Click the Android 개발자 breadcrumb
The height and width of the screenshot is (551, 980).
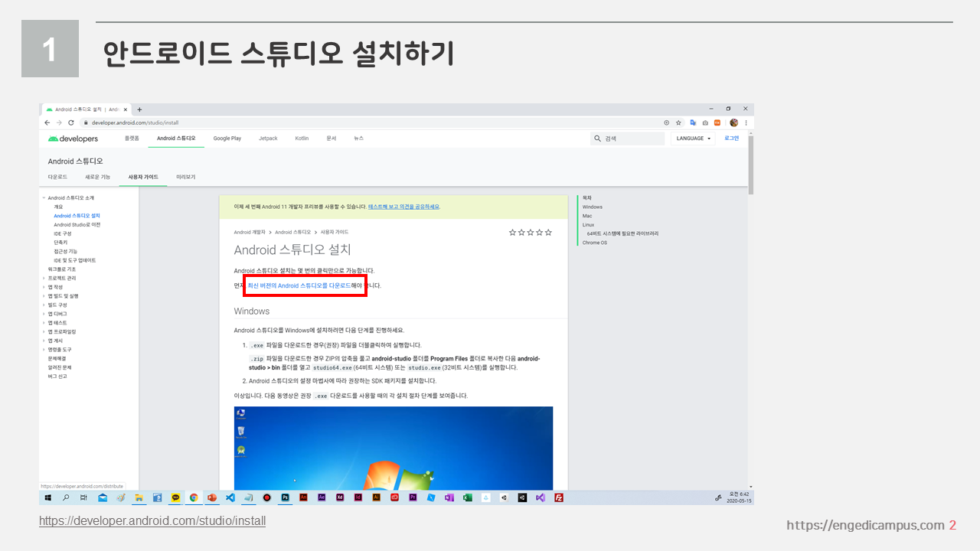click(250, 232)
